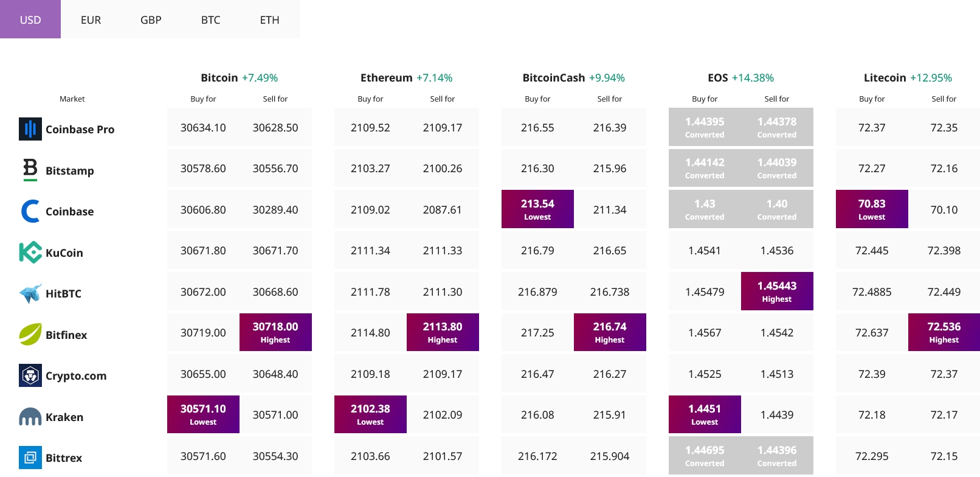Click Coinbase Pro Ethereum buy price 2109.52
The height and width of the screenshot is (477, 980).
[370, 128]
